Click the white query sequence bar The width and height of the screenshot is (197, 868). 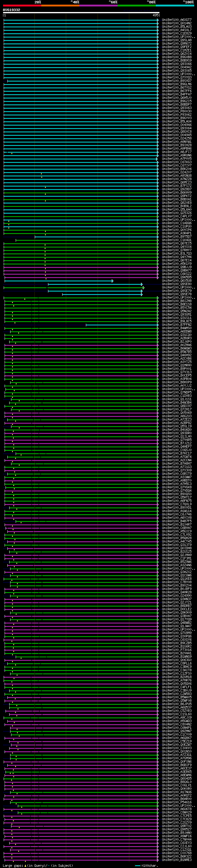tap(81, 13)
